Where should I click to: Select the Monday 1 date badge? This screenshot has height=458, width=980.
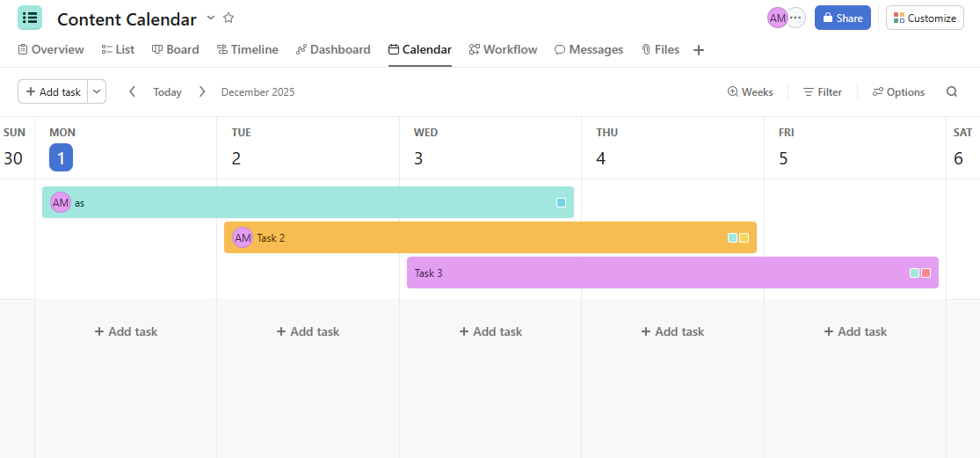tap(62, 158)
